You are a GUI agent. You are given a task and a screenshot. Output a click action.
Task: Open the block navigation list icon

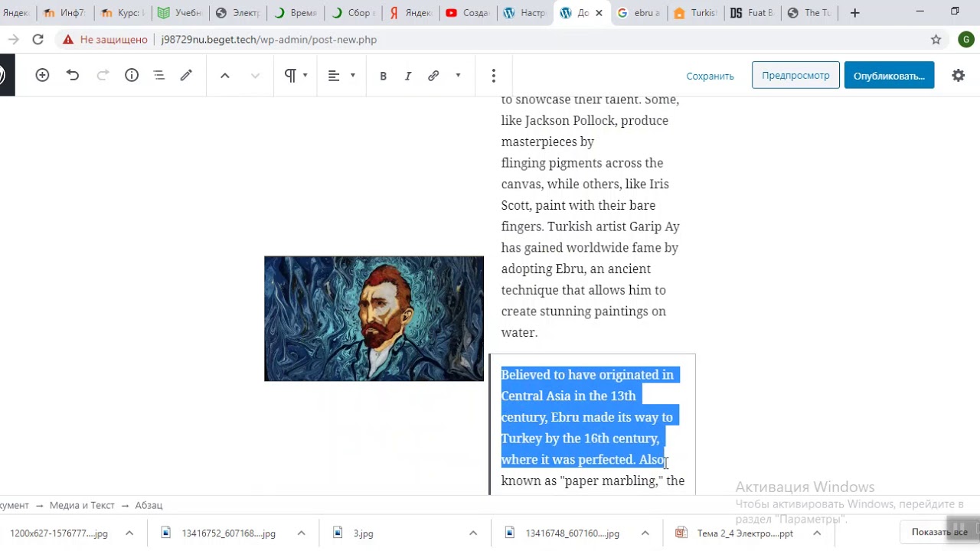pyautogui.click(x=159, y=75)
